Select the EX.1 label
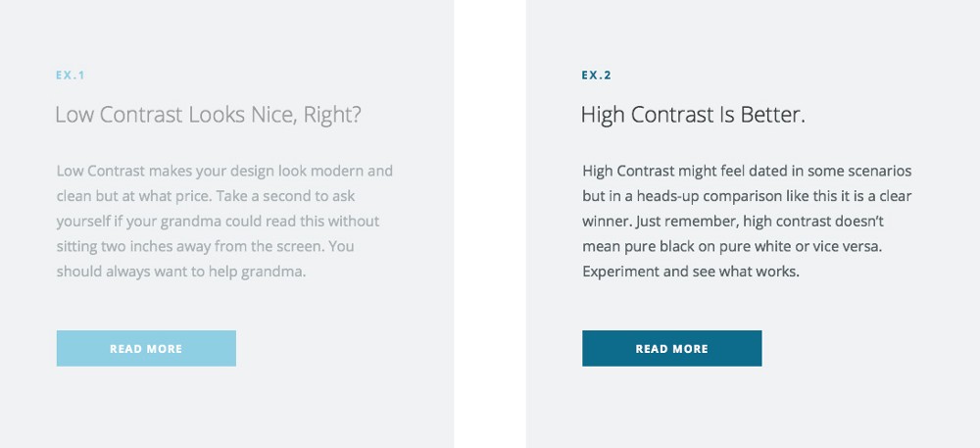Viewport: 980px width, 448px height. tap(70, 75)
